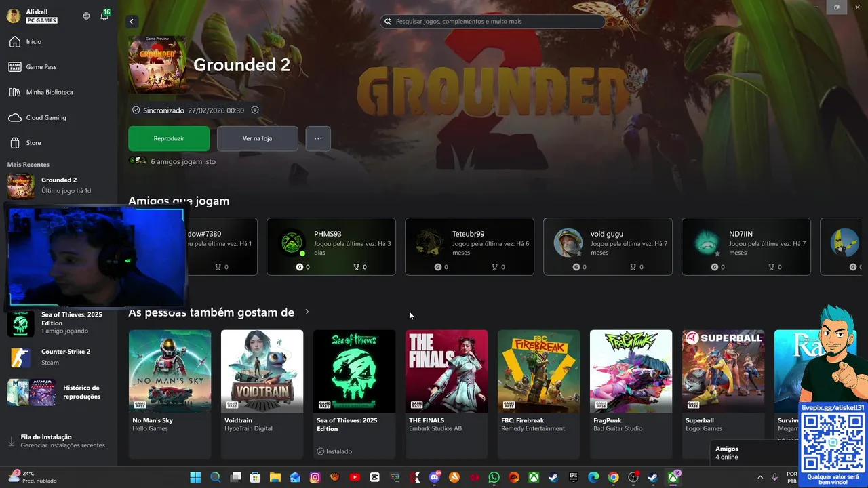The width and height of the screenshot is (868, 488).
Task: Open the Windows Start button
Action: pos(195,477)
